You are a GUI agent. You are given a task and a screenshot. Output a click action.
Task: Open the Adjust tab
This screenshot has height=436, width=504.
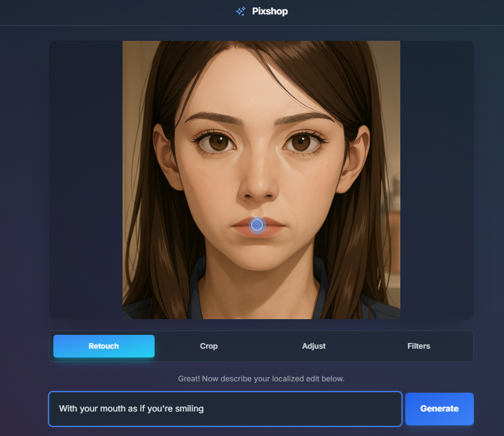tap(314, 346)
